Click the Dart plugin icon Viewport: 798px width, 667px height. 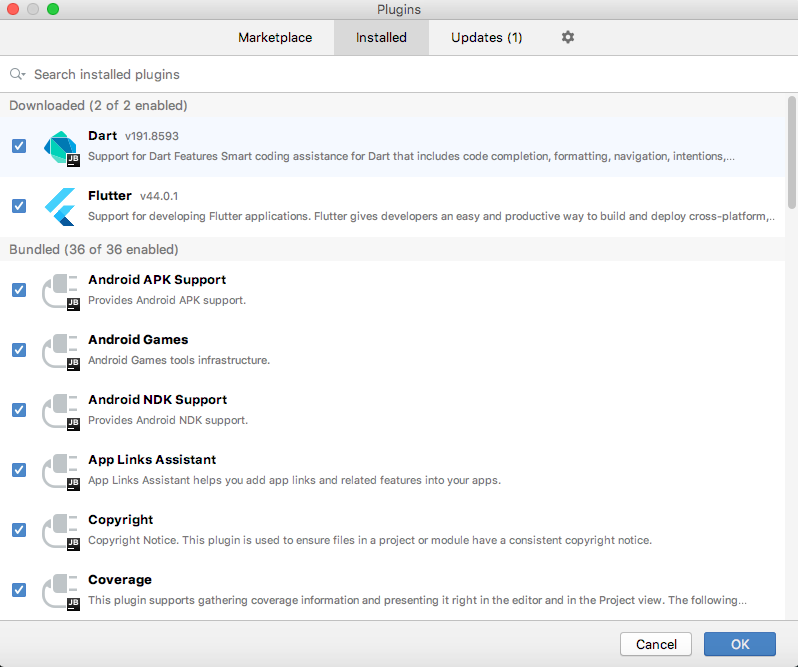(61, 147)
